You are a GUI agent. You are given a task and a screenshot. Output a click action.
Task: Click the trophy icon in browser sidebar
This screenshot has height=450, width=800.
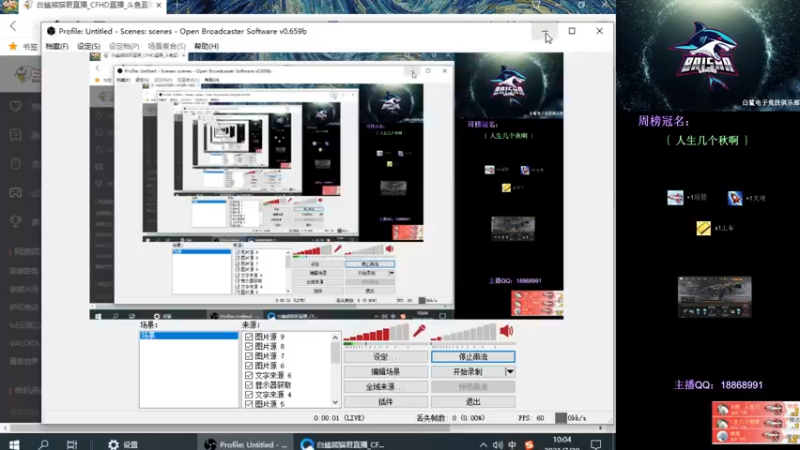click(x=16, y=221)
